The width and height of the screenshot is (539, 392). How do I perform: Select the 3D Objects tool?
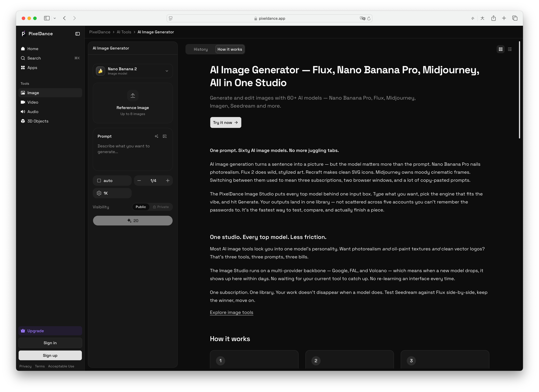50,121
